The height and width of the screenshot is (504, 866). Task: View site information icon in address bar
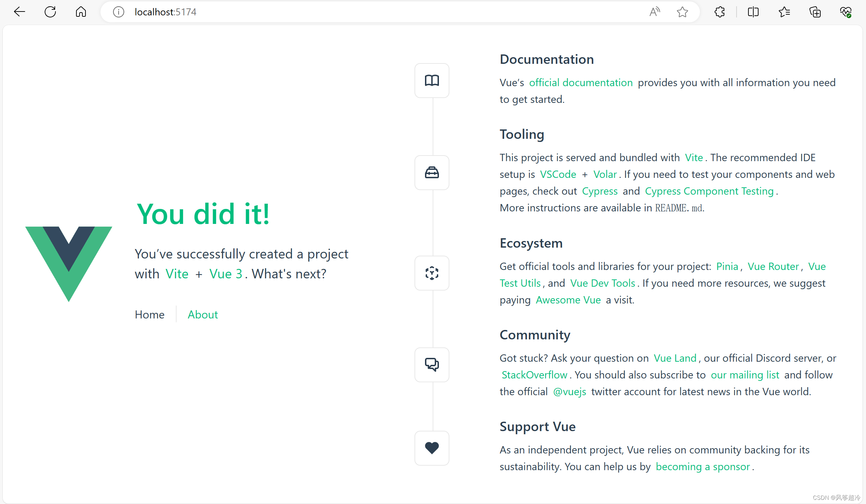click(x=119, y=12)
